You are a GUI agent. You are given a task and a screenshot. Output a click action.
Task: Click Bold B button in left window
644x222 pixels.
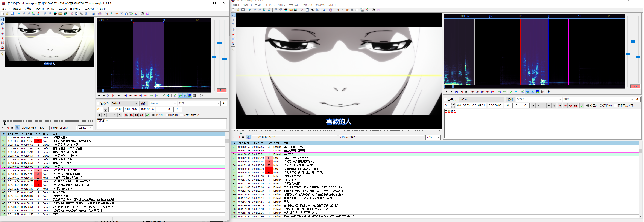pos(99,115)
